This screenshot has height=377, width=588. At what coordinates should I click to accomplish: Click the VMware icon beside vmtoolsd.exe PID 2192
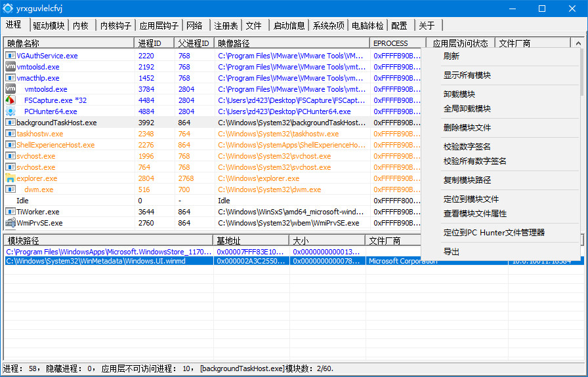click(x=10, y=67)
